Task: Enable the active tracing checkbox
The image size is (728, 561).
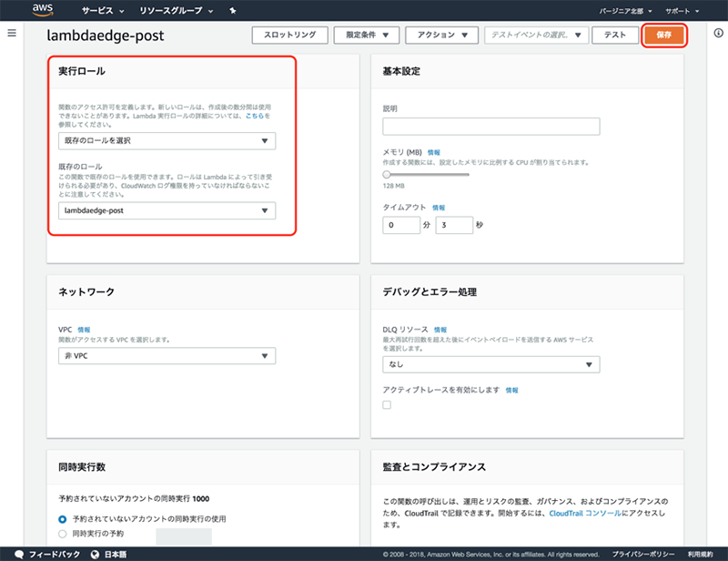Action: tap(387, 405)
